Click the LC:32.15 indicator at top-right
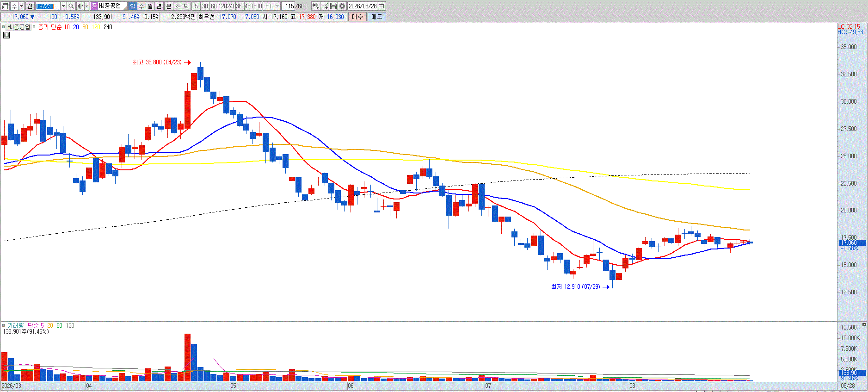Screen dimensions: 868x392 pyautogui.click(x=849, y=26)
